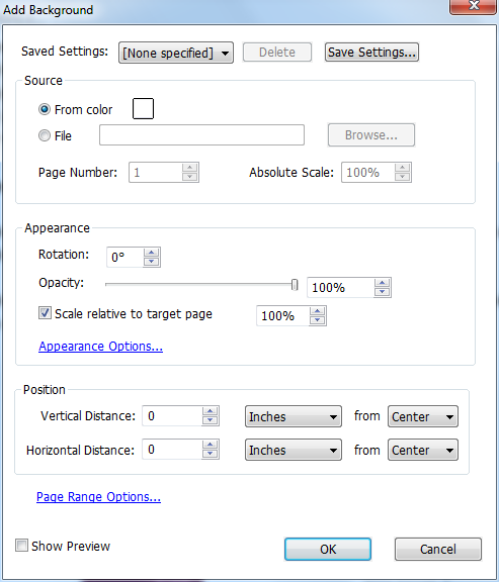The width and height of the screenshot is (499, 582).
Task: Increase Rotation using the up arrow
Action: (151, 253)
